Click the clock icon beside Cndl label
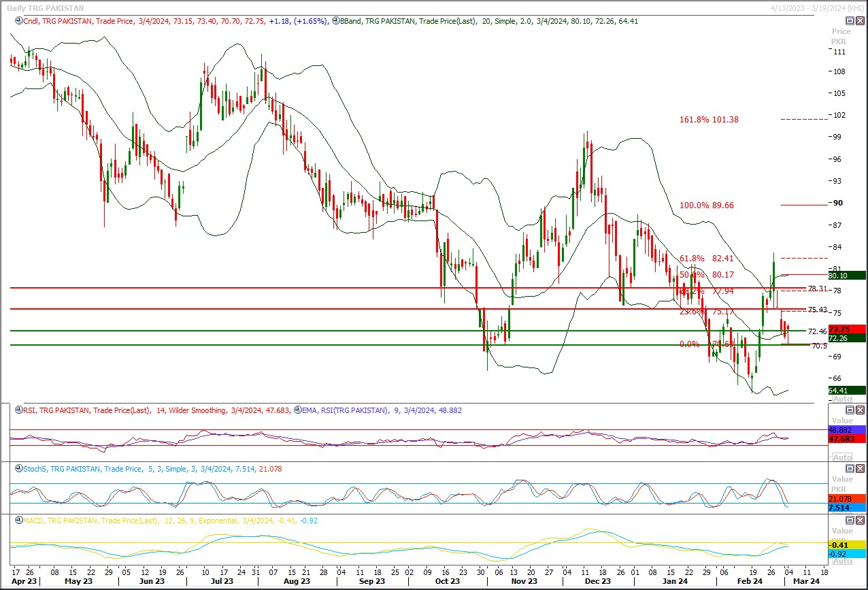 click(18, 21)
